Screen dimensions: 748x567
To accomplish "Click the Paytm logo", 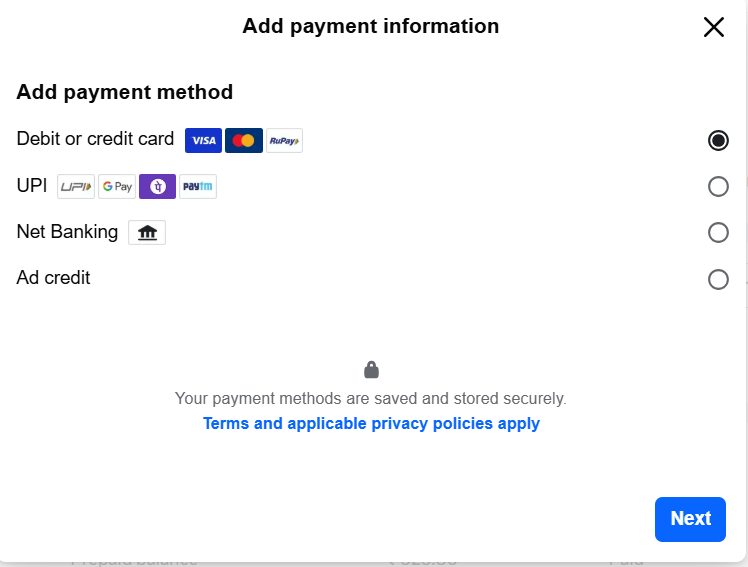I will click(198, 187).
